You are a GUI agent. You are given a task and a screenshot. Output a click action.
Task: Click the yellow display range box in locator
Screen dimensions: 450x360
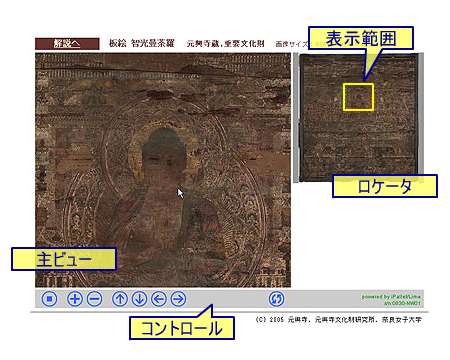pyautogui.click(x=358, y=97)
